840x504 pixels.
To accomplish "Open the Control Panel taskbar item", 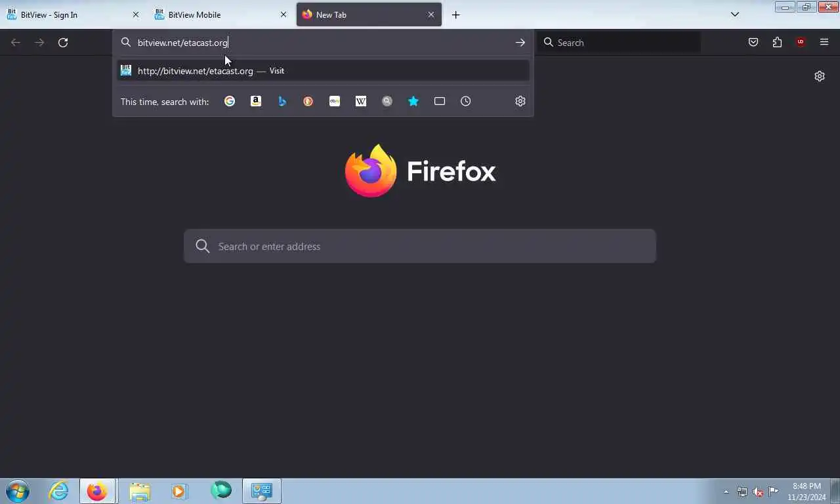I will pos(262,491).
